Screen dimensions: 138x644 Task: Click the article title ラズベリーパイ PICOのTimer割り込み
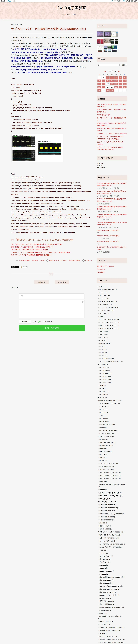click(48, 29)
